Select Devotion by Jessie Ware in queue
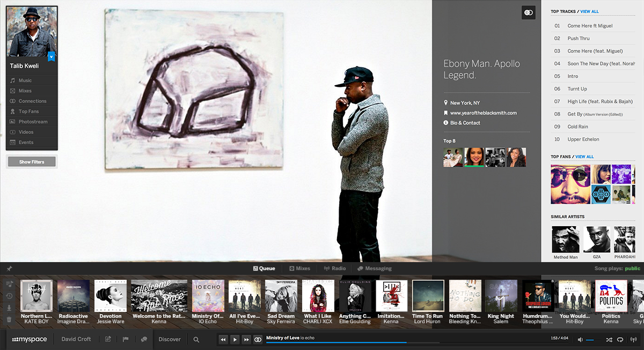 tap(111, 295)
